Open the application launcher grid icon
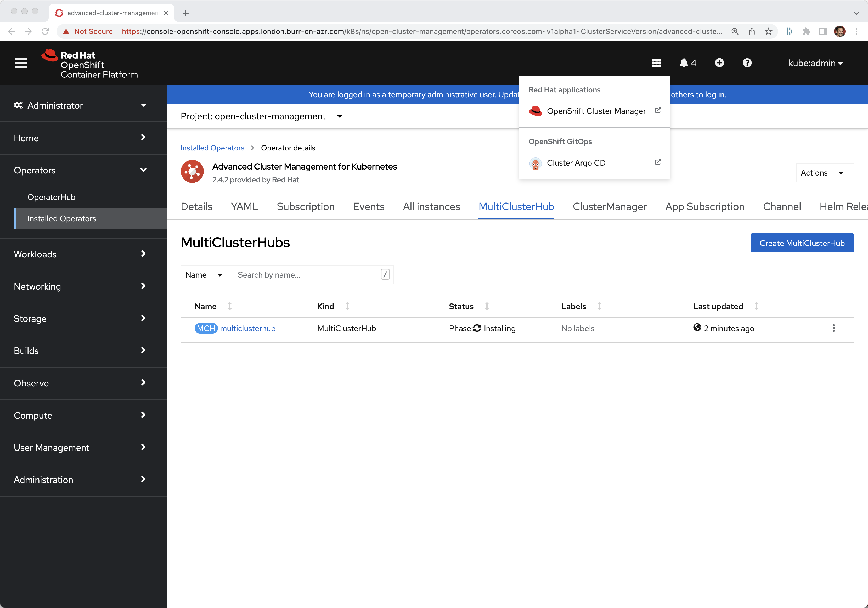 (656, 63)
